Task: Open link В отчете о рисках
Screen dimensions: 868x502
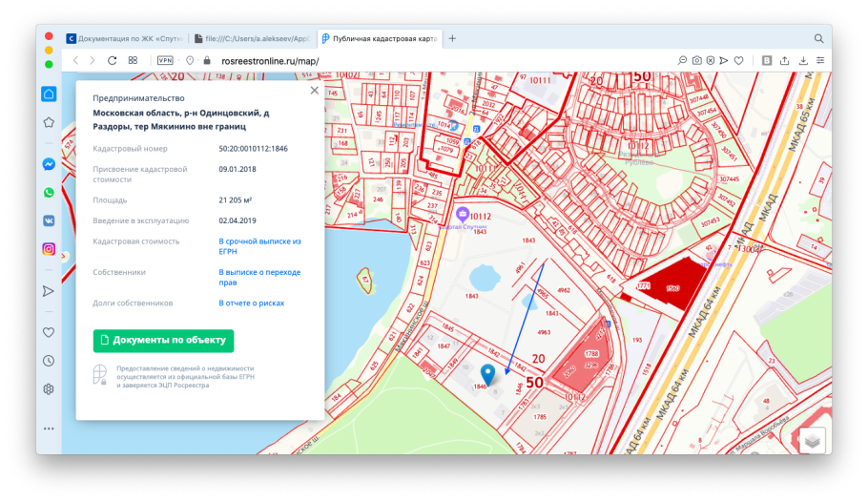Action: 252,303
